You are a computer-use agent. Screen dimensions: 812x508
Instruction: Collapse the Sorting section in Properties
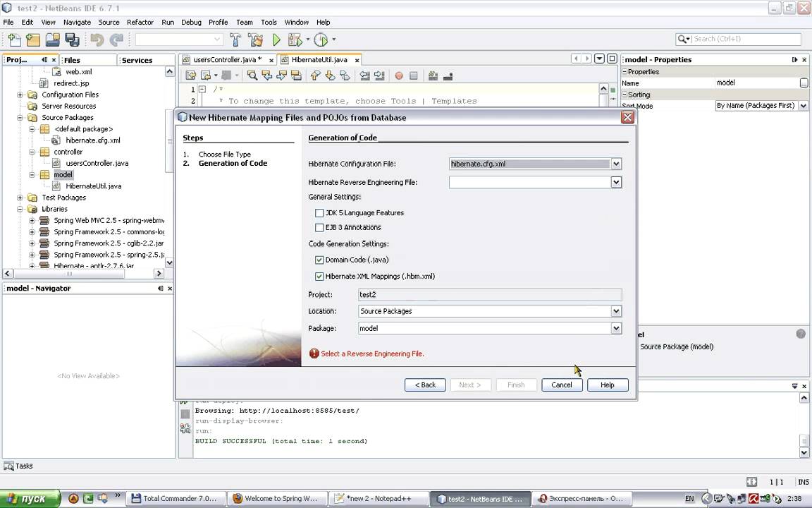tap(625, 95)
